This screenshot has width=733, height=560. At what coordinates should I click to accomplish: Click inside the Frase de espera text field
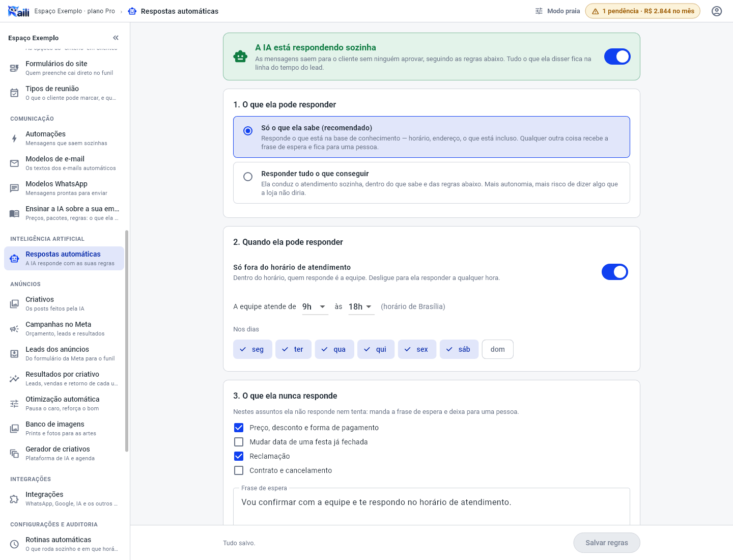click(432, 507)
